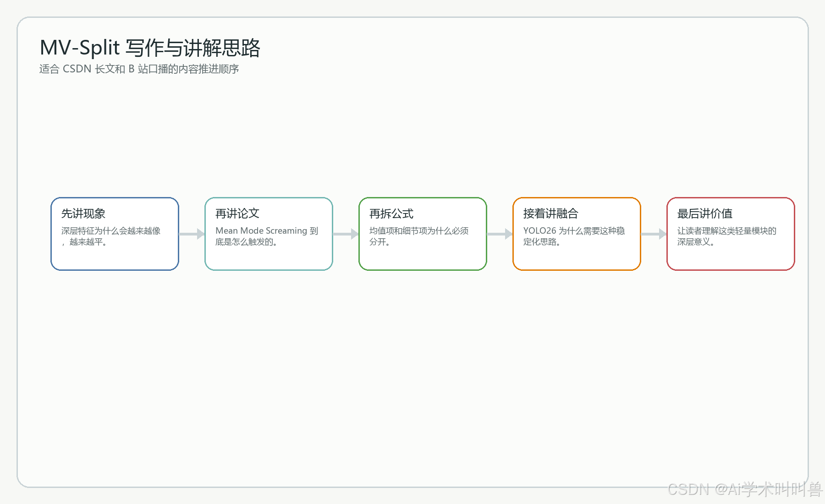Select the '再拆公式' card heading
Image resolution: width=825 pixels, height=504 pixels.
[x=391, y=214]
